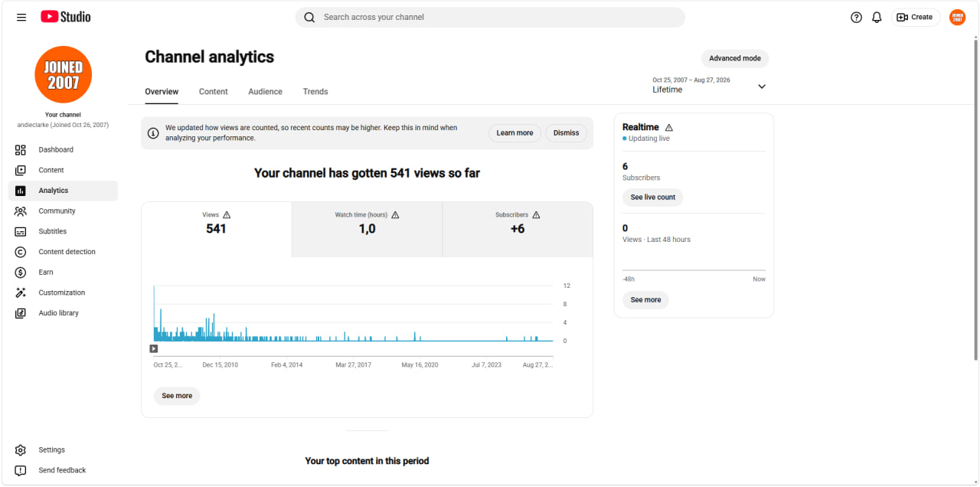The image size is (980, 487).
Task: Click the Audio library icon
Action: [x=21, y=313]
